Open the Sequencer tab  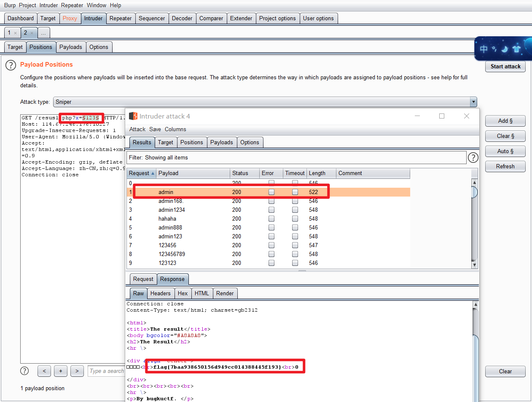point(152,19)
